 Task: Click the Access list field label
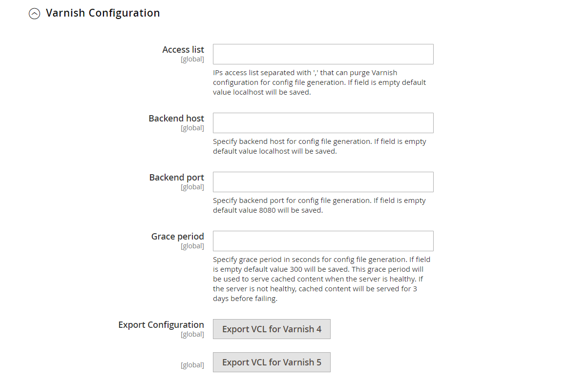tap(183, 49)
